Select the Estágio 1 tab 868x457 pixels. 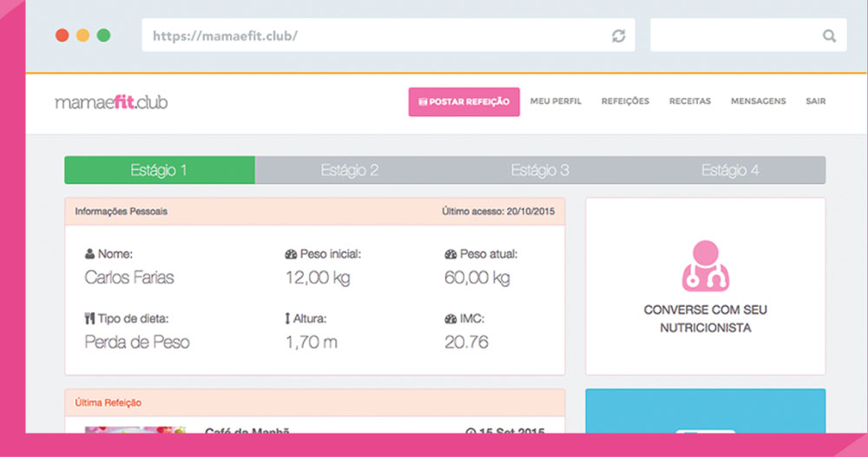pos(160,170)
